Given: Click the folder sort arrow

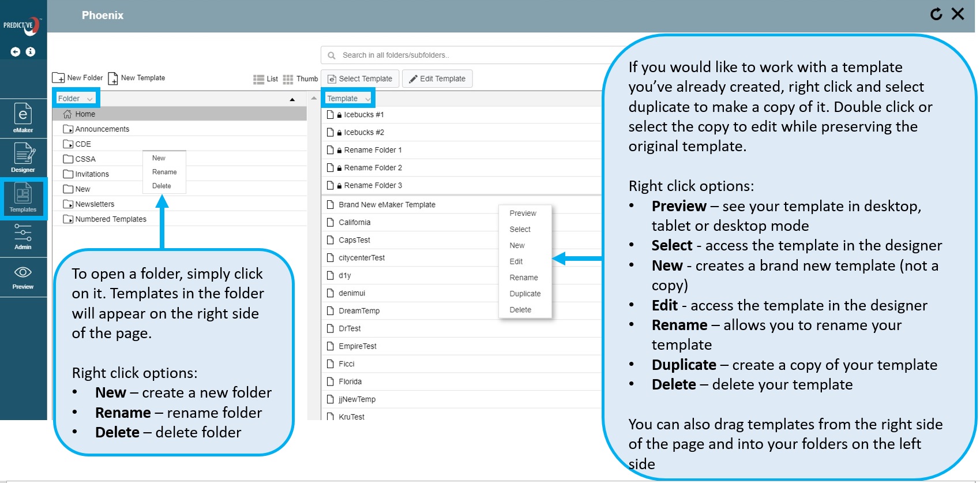Looking at the screenshot, I should (x=292, y=99).
